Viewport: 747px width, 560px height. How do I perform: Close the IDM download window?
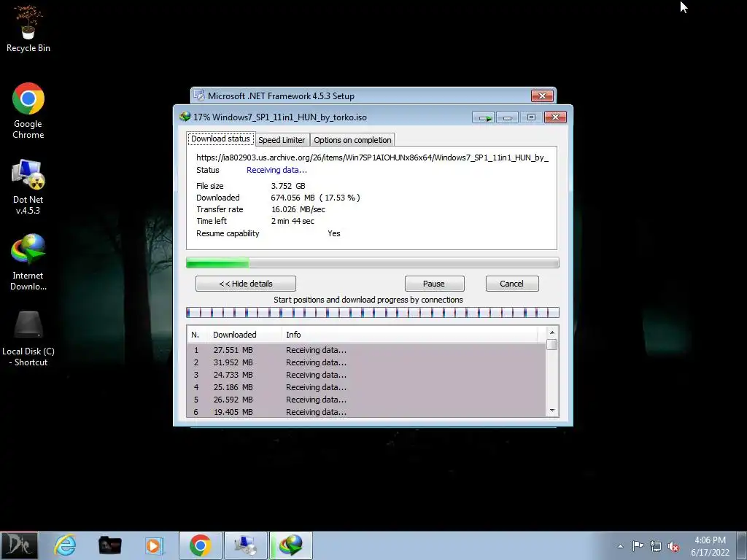555,117
